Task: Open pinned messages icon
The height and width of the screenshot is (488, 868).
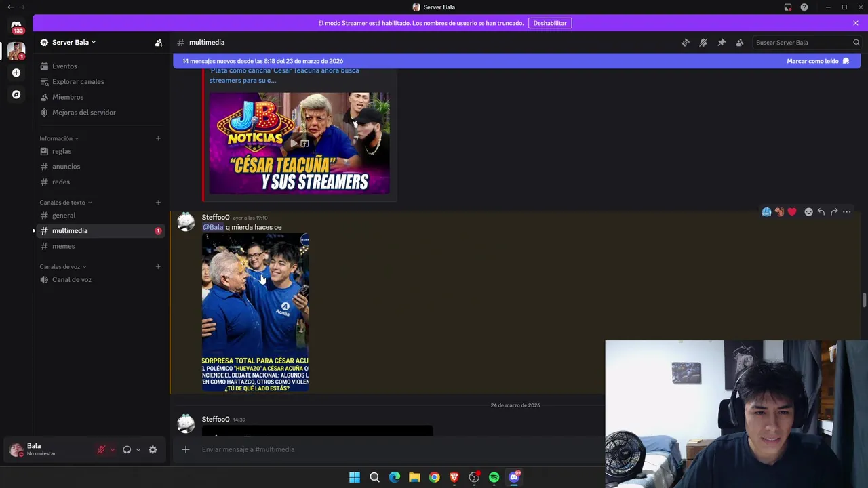Action: (722, 42)
